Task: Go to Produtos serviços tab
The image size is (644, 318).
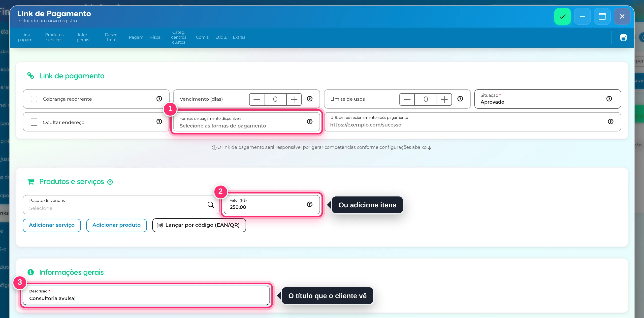Action: click(54, 37)
